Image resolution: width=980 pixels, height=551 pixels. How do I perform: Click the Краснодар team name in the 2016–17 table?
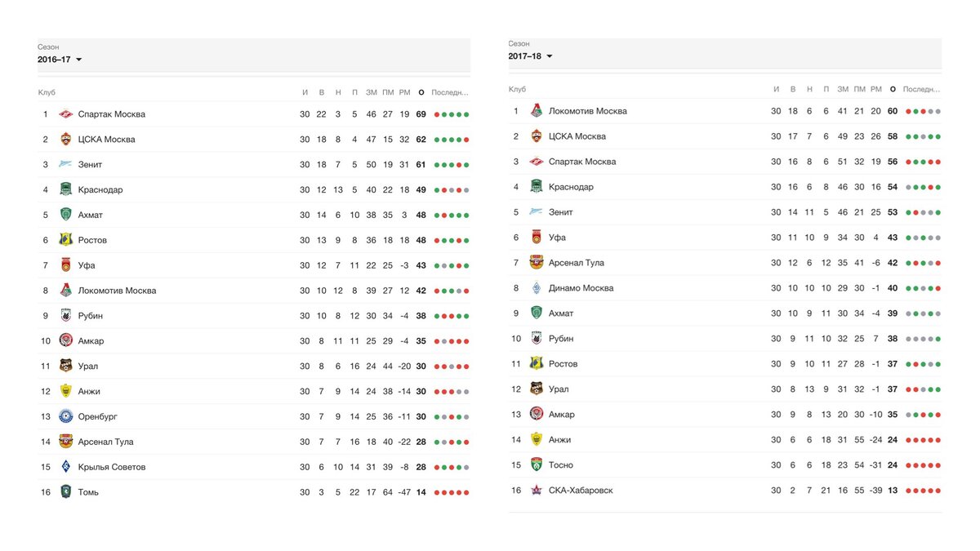[100, 190]
